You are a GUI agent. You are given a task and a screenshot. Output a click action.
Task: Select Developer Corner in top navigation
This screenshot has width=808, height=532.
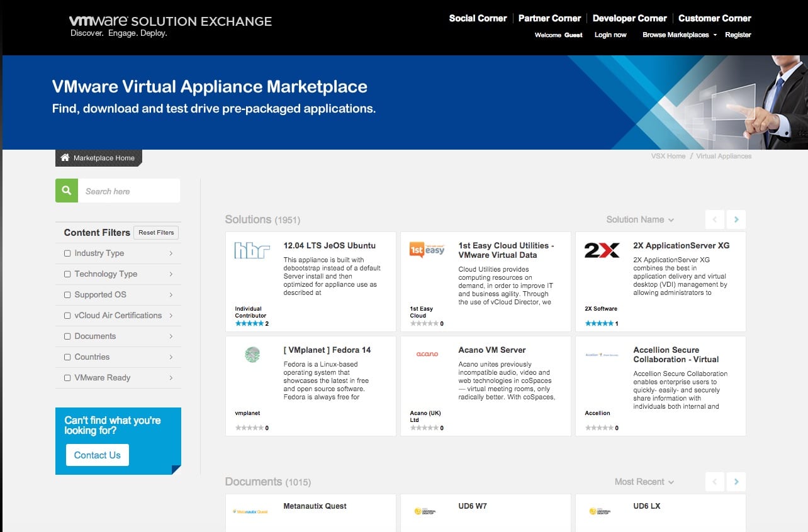pos(629,18)
